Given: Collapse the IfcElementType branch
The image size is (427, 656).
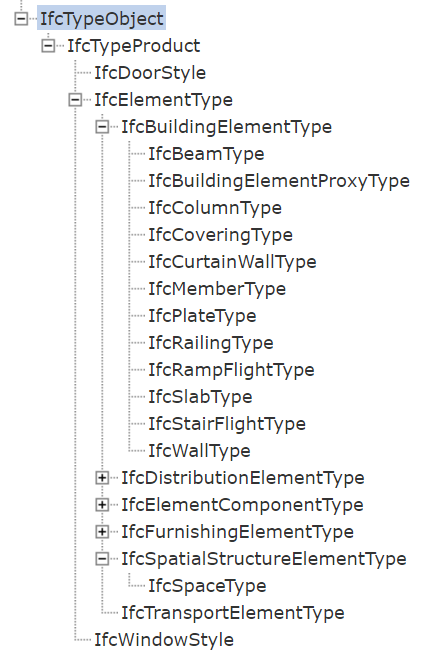Looking at the screenshot, I should (75, 100).
